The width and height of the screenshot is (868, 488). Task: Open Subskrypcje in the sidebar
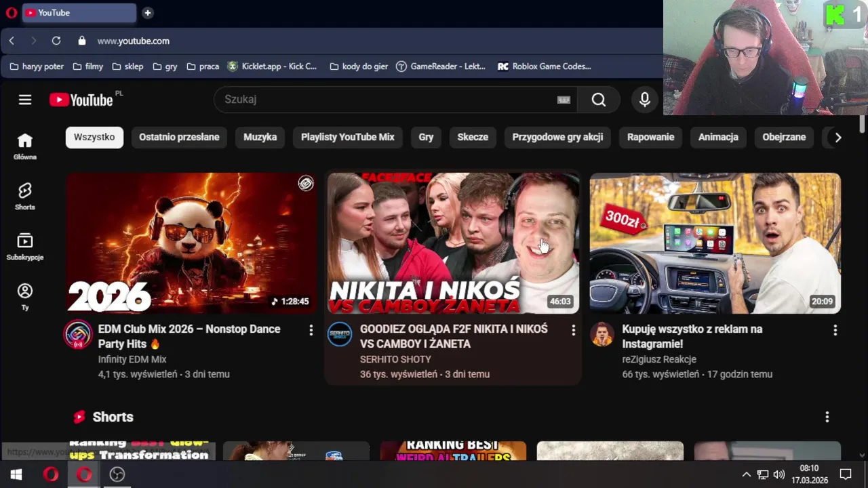click(25, 247)
